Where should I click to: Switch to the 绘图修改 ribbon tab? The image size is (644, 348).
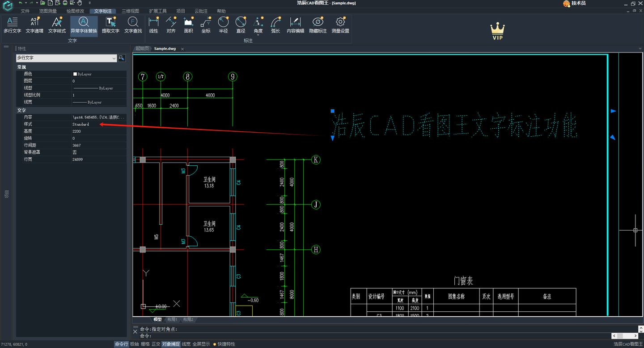75,11
